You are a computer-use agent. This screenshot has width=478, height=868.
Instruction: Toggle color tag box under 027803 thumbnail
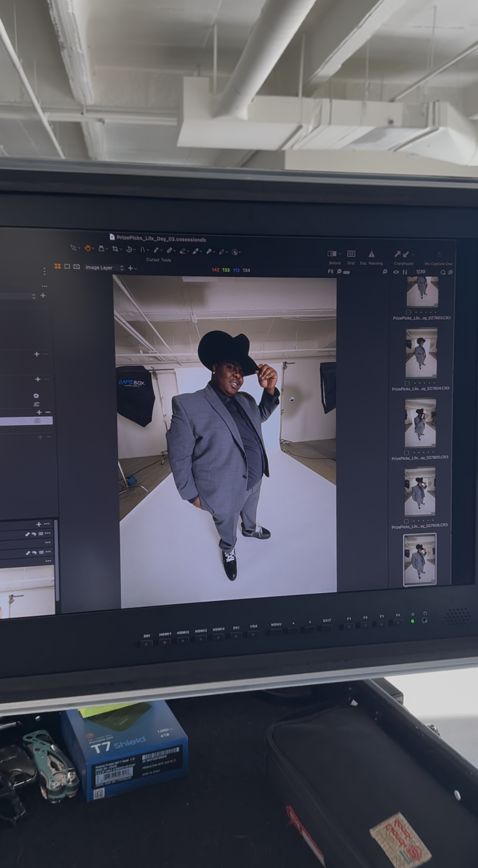(408, 312)
